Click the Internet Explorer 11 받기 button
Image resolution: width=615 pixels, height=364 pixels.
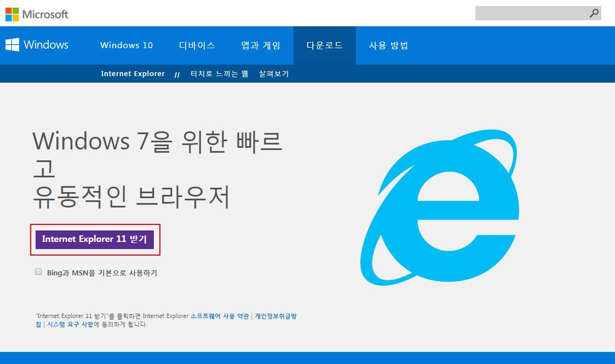point(95,239)
